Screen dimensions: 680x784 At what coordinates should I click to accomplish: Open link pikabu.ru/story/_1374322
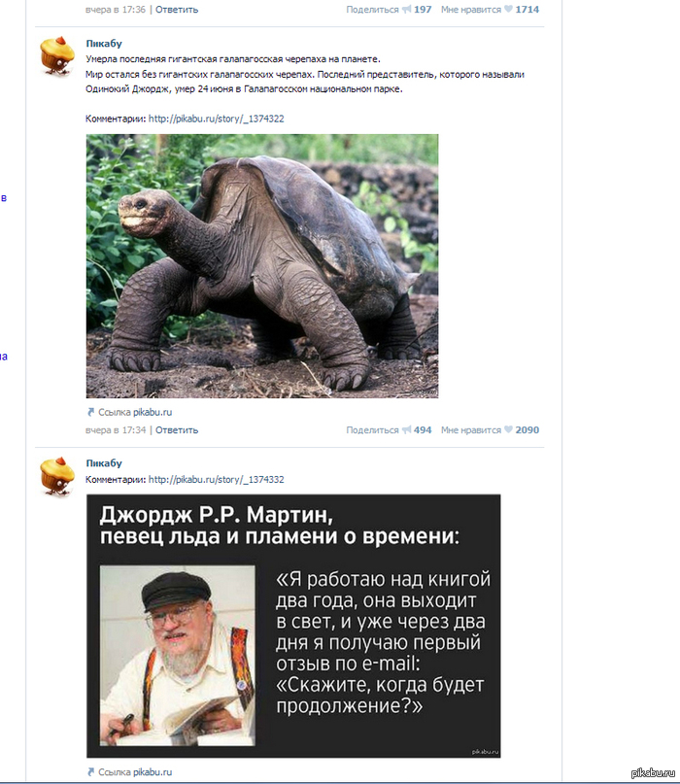216,119
